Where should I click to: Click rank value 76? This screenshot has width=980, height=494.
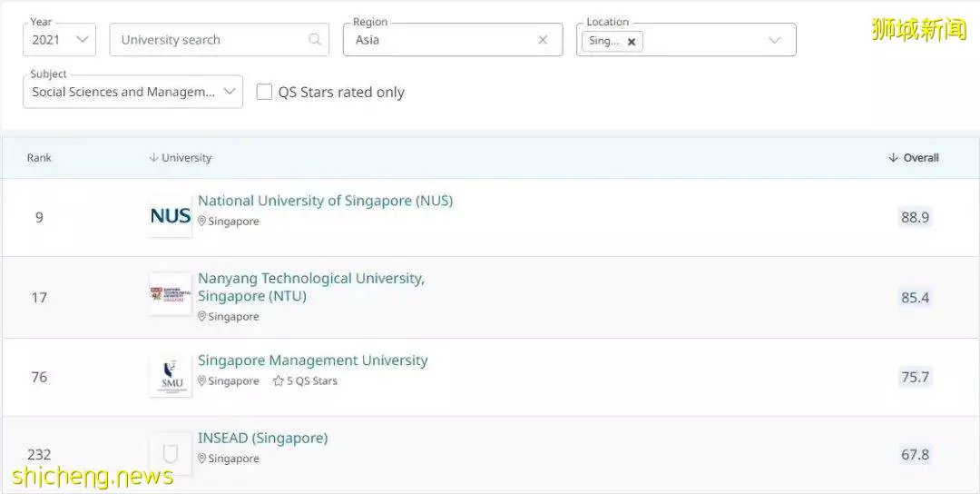pyautogui.click(x=39, y=377)
